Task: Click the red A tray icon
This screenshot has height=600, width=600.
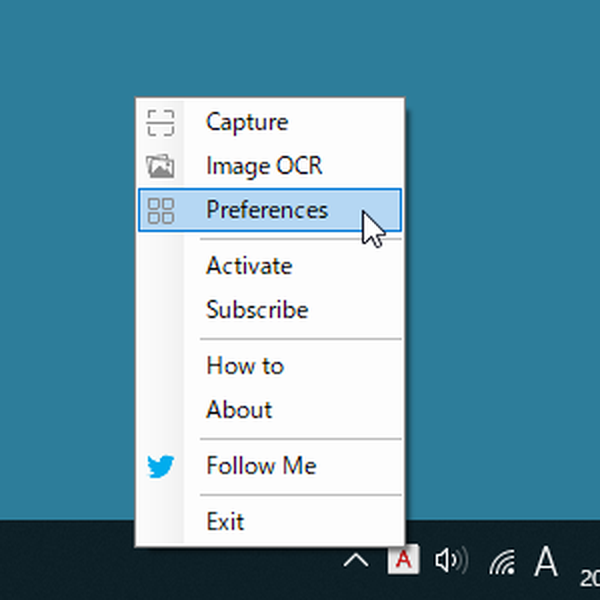Action: point(404,560)
